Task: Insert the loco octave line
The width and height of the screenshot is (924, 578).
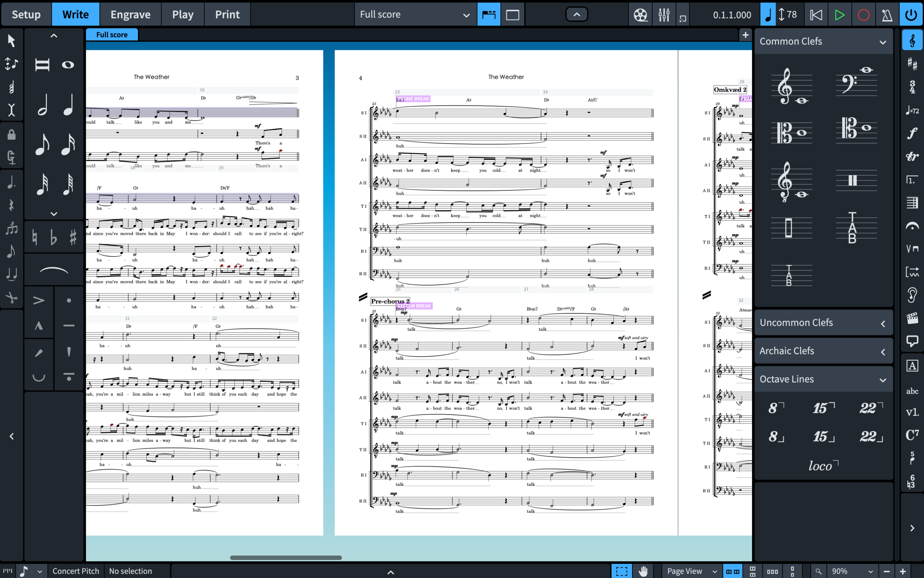Action: pos(823,466)
